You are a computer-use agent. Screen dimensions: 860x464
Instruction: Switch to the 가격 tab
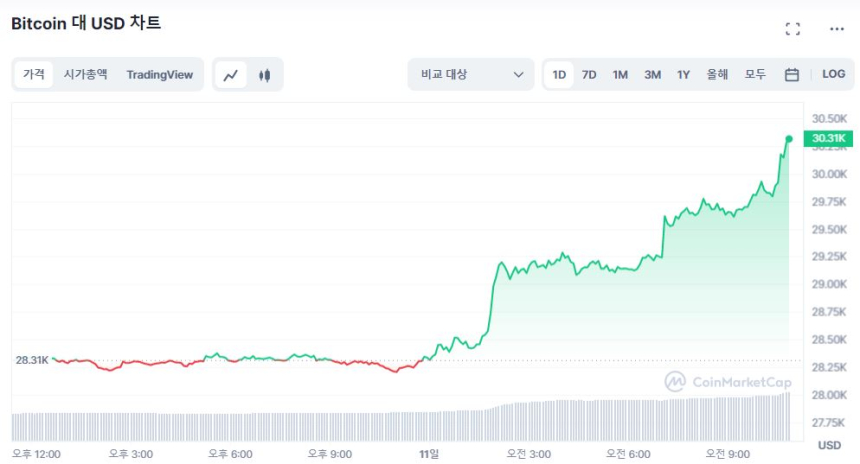(34, 75)
